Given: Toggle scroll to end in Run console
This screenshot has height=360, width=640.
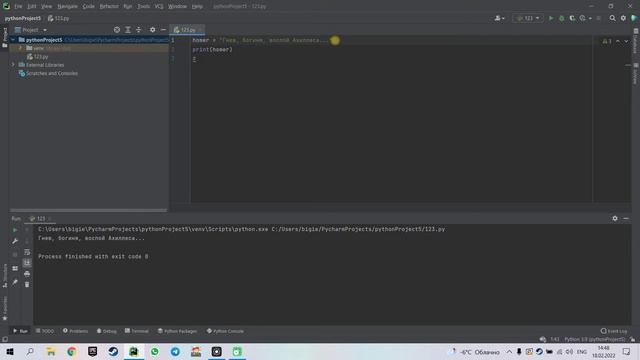Looking at the screenshot, I should (x=27, y=262).
